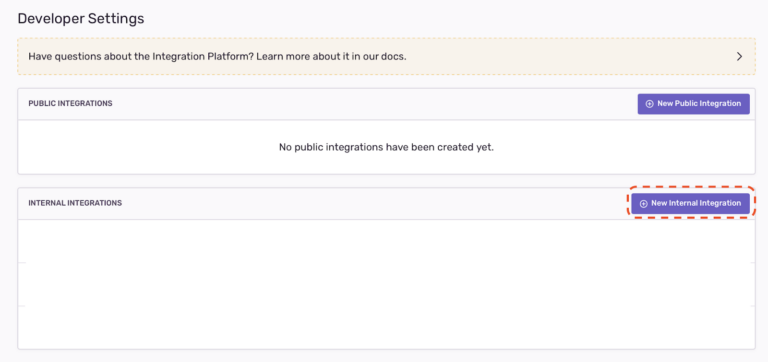Click the word "docs" in the banner
768x362 pixels.
[x=395, y=56]
